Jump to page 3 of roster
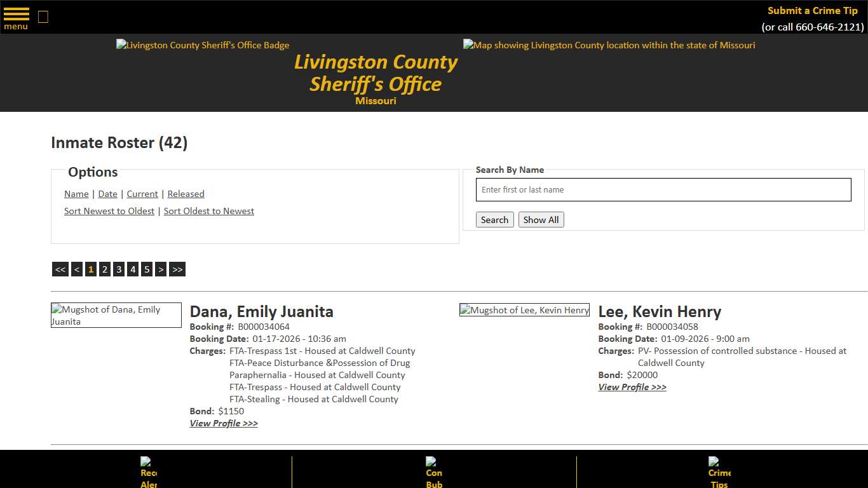The width and height of the screenshot is (868, 488). point(118,269)
